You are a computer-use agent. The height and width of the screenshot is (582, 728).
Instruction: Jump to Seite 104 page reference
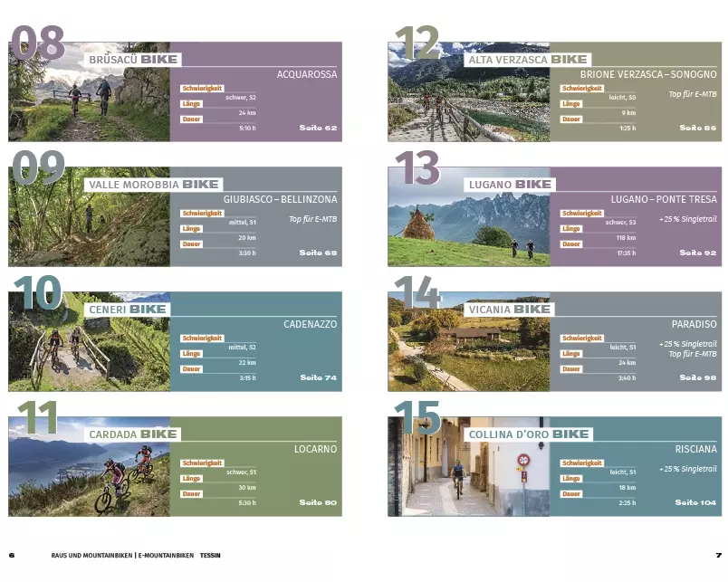[695, 502]
